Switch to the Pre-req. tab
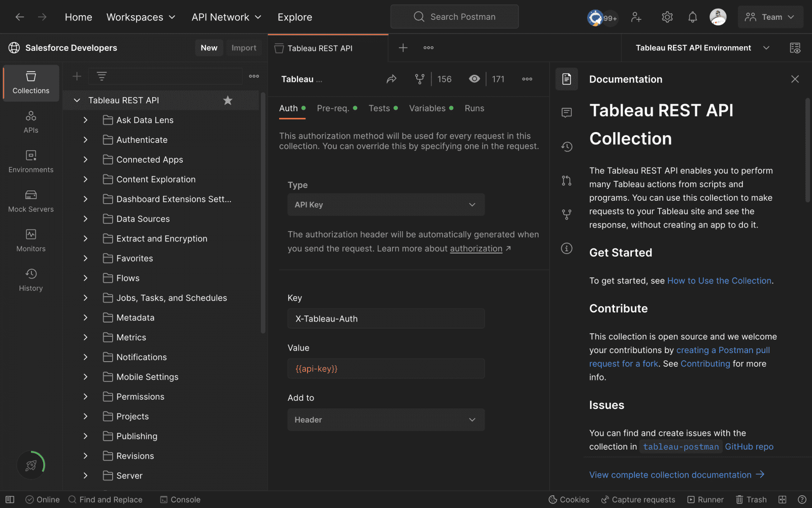Viewport: 812px width, 508px height. coord(337,108)
